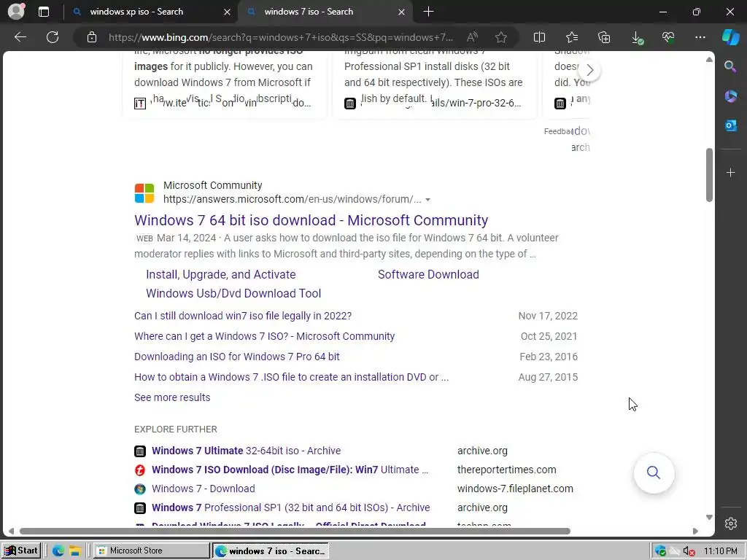747x560 pixels.
Task: Open Windows 7 64 bit iso download result
Action: tap(311, 220)
